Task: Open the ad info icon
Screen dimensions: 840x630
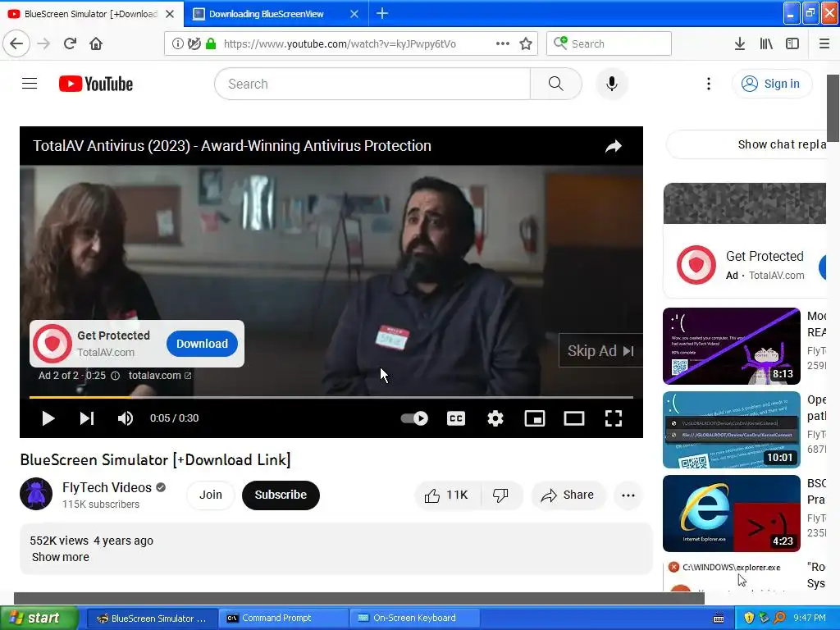Action: click(x=115, y=376)
